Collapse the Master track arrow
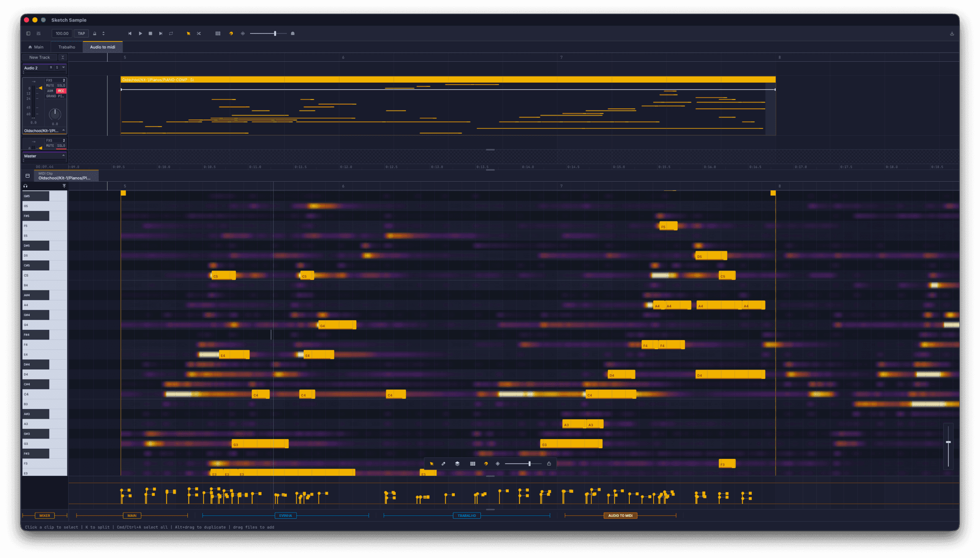 (63, 156)
